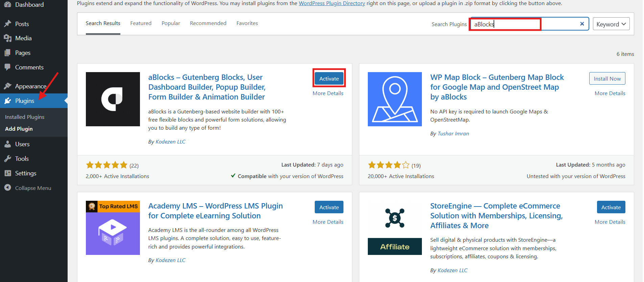
Task: Click the Pages icon in sidebar
Action: click(7, 53)
